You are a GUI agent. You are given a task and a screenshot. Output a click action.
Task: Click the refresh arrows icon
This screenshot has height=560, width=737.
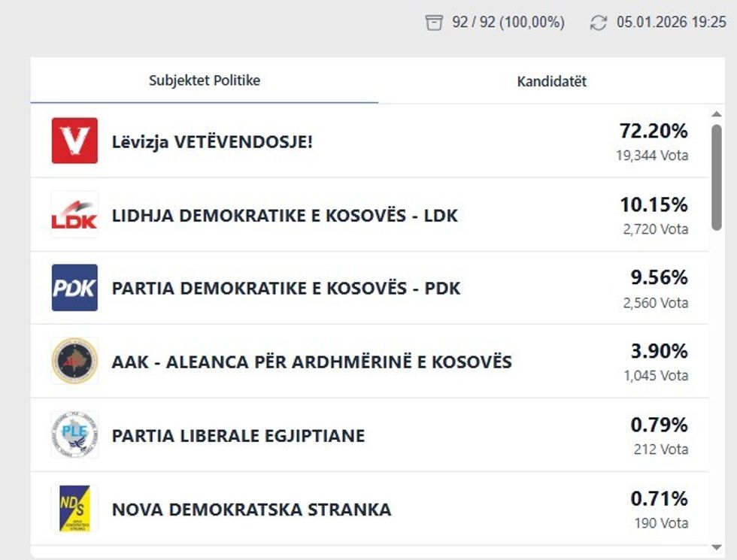599,23
